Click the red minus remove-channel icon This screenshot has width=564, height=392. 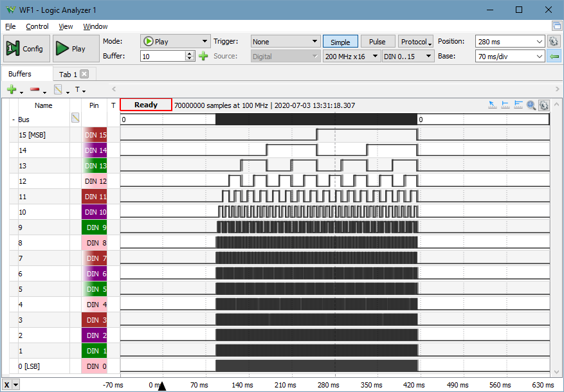pyautogui.click(x=35, y=89)
